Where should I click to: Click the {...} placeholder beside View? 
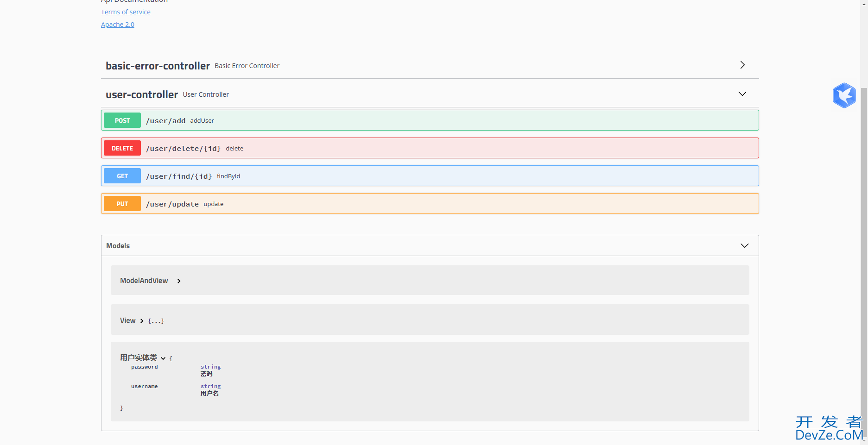point(156,321)
